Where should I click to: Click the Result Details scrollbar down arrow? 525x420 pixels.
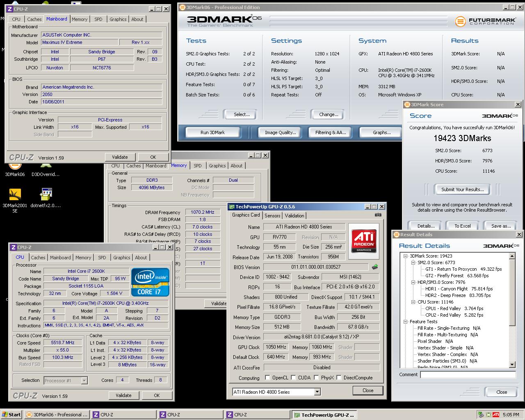pos(512,365)
